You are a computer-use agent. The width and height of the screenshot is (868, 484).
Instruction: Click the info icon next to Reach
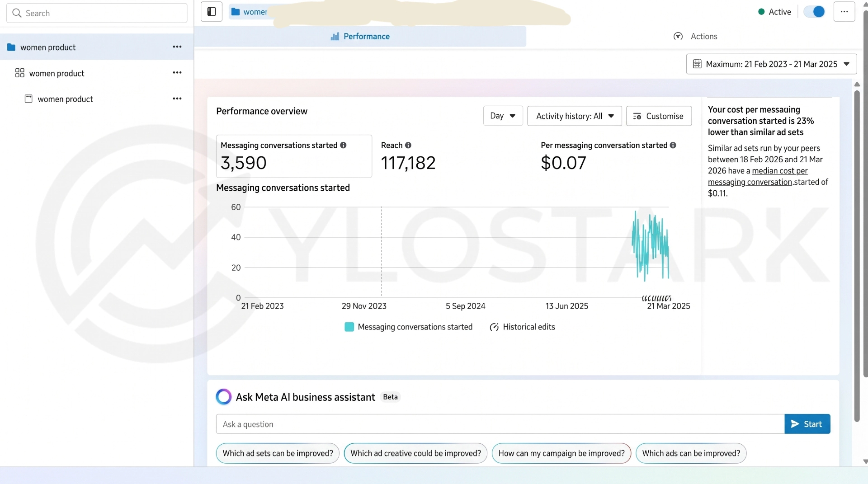(408, 145)
